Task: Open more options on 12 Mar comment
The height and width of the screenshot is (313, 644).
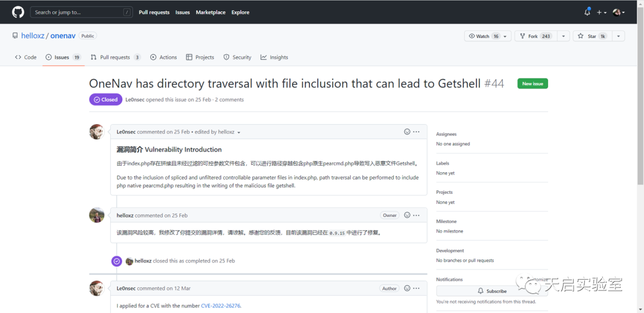Action: click(x=416, y=289)
